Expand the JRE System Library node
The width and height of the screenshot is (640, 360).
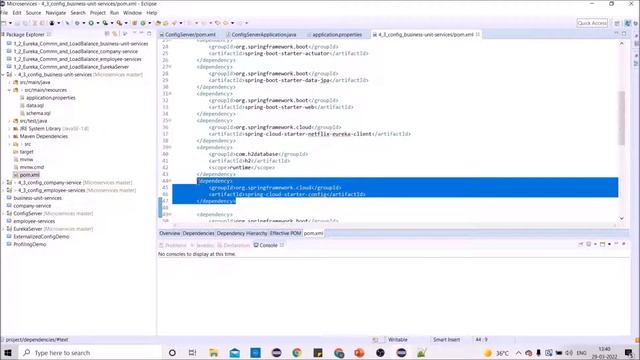coord(9,129)
